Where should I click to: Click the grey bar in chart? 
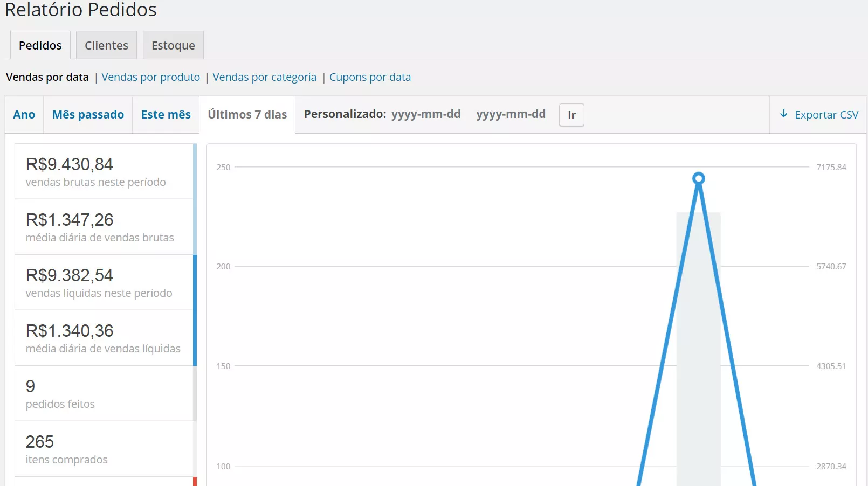tap(699, 349)
